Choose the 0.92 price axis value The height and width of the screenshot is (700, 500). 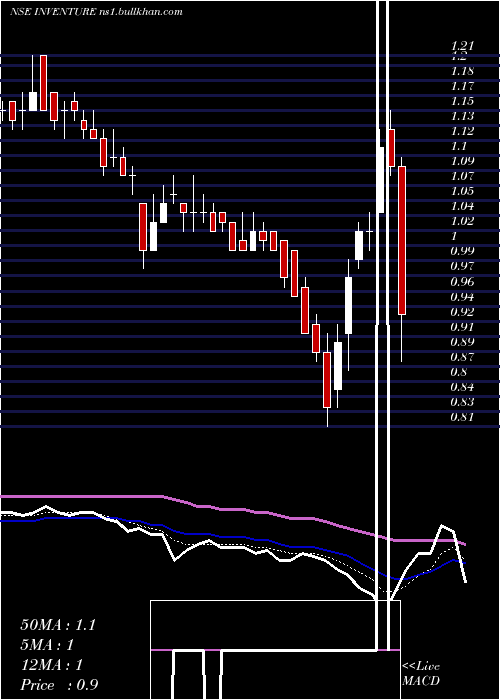462,312
